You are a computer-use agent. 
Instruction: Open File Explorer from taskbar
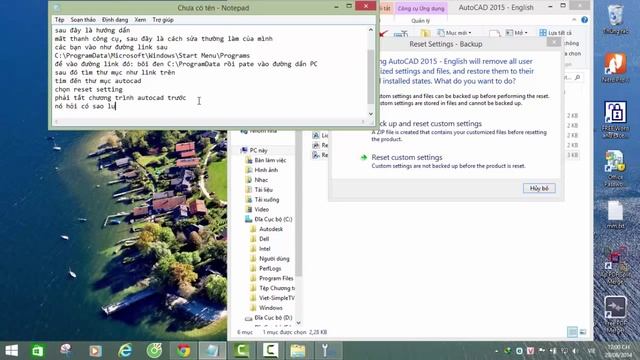[298, 351]
